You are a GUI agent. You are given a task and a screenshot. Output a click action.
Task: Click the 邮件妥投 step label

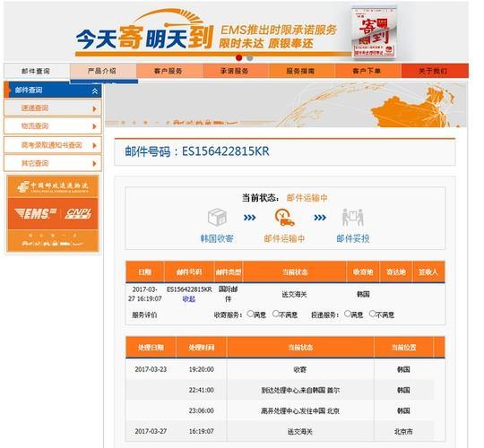point(353,238)
